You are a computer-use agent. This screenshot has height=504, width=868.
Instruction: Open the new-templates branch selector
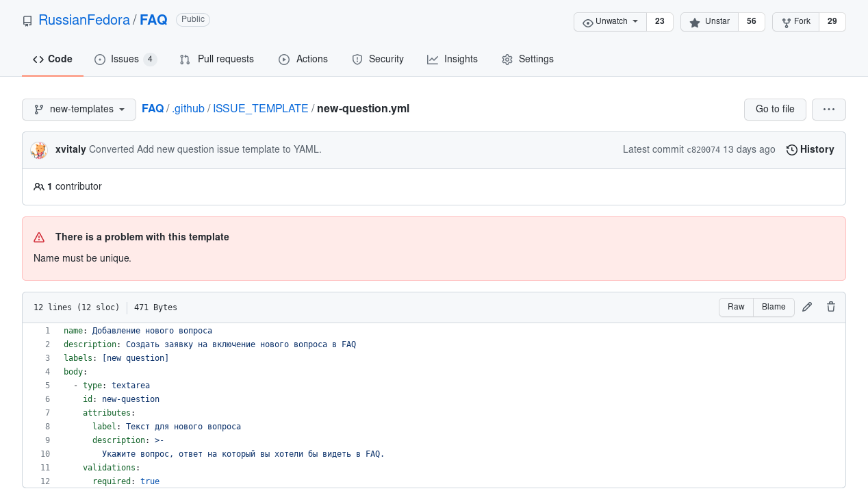tap(79, 110)
